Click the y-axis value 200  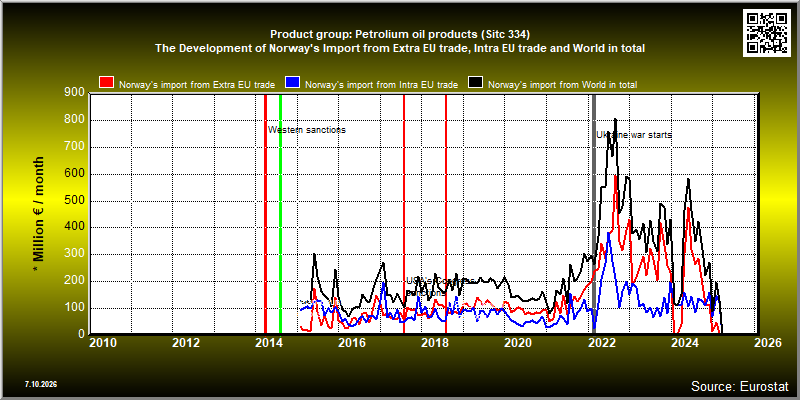point(75,281)
